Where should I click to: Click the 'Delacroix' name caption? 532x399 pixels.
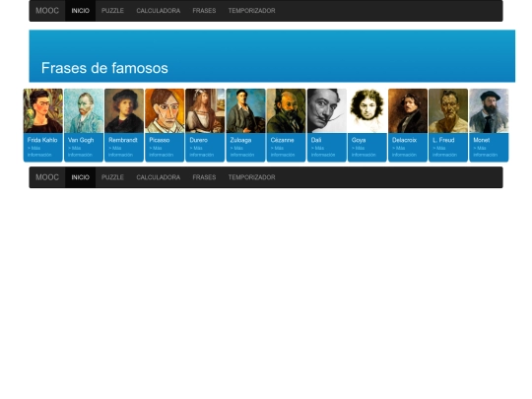[x=405, y=140]
